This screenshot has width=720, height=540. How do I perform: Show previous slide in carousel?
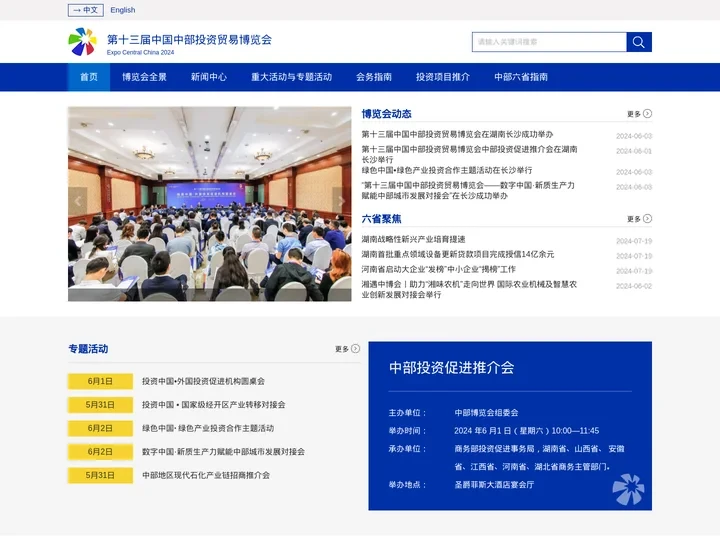tap(78, 201)
